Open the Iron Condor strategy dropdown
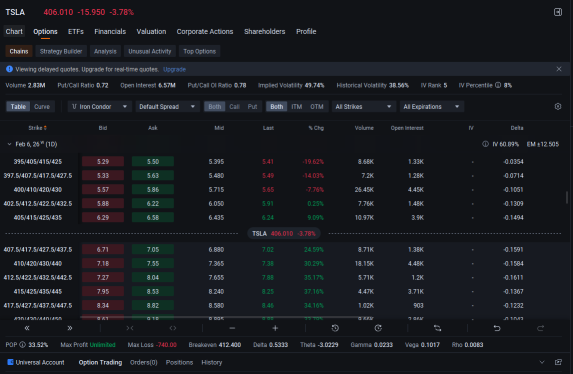The height and width of the screenshot is (374, 573). 99,106
